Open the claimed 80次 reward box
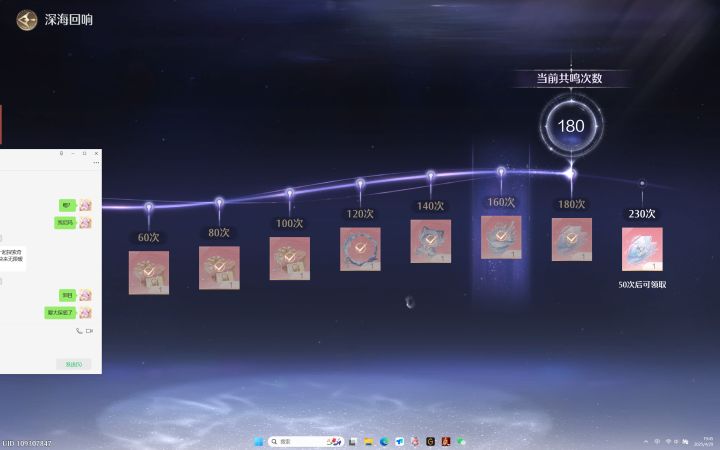Screen dimensions: 720x450 (219, 268)
